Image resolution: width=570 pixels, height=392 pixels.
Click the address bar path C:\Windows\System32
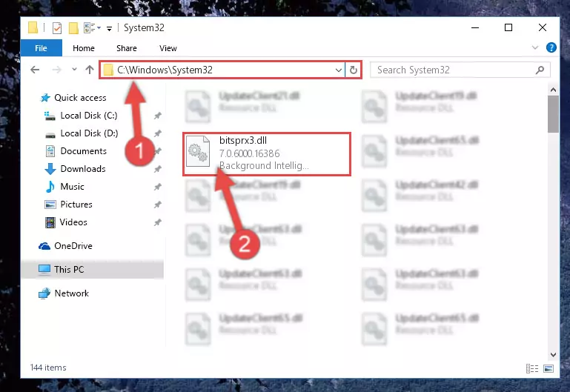(165, 70)
